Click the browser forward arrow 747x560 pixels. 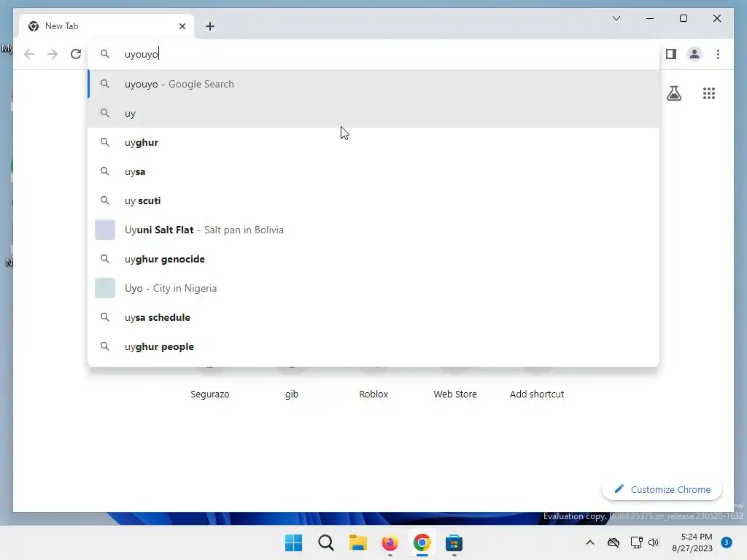pyautogui.click(x=53, y=54)
